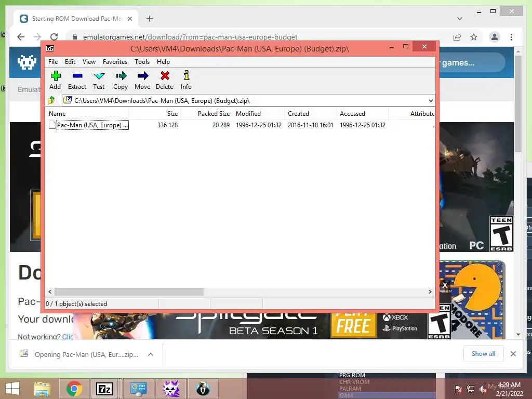
Task: Click the 336 128 size value
Action: coord(168,125)
